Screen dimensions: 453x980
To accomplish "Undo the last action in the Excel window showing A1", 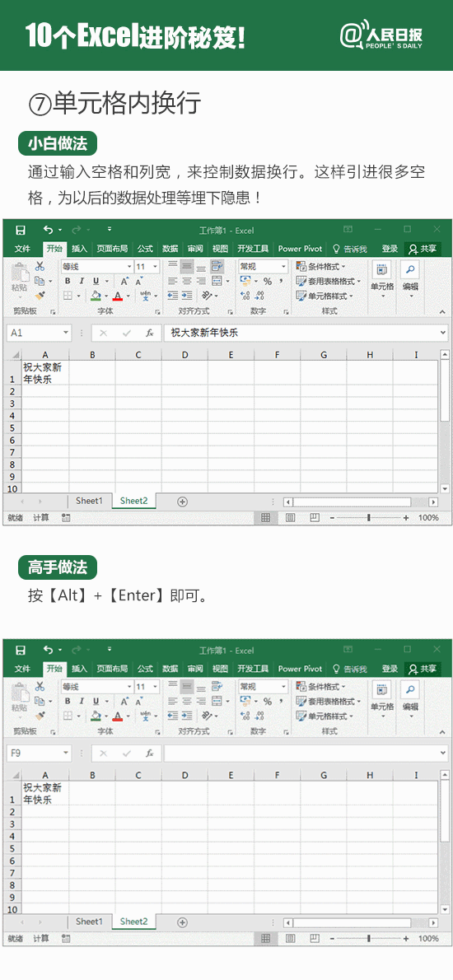I will (48, 230).
